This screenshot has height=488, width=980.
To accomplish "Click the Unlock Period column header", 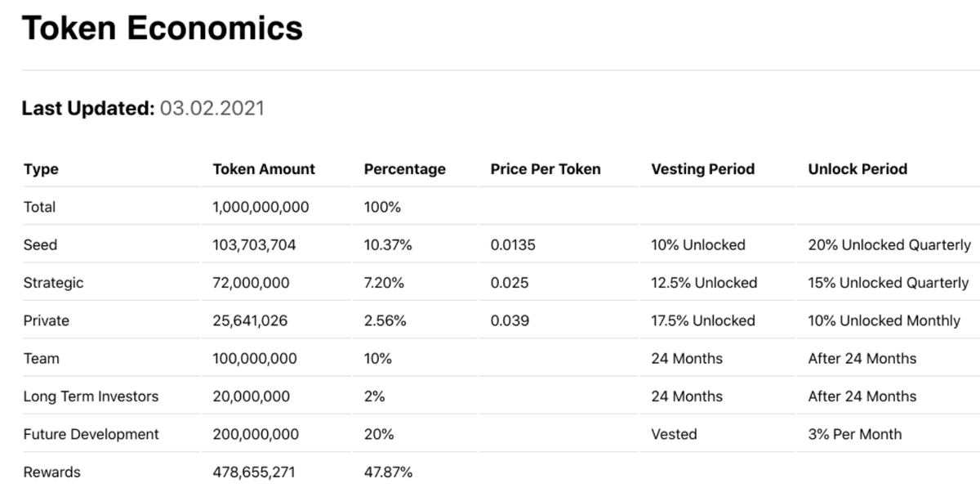I will 857,169.
